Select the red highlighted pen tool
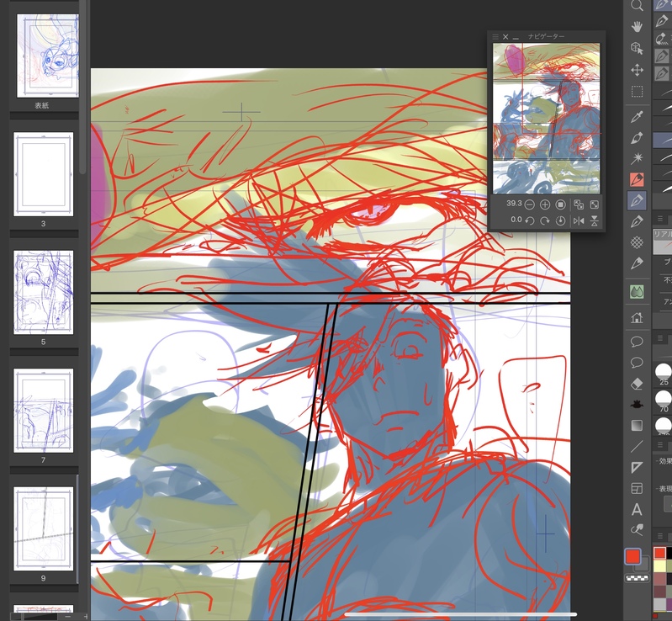Screen dimensions: 672x621 coord(637,180)
